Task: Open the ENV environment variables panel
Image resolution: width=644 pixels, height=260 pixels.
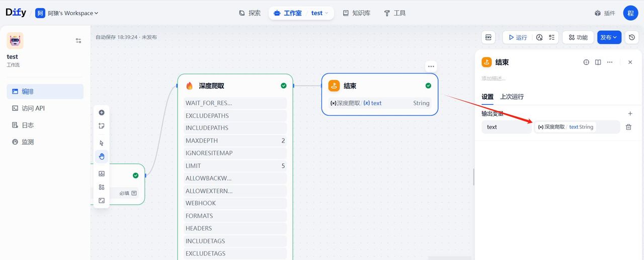Action: coord(488,37)
